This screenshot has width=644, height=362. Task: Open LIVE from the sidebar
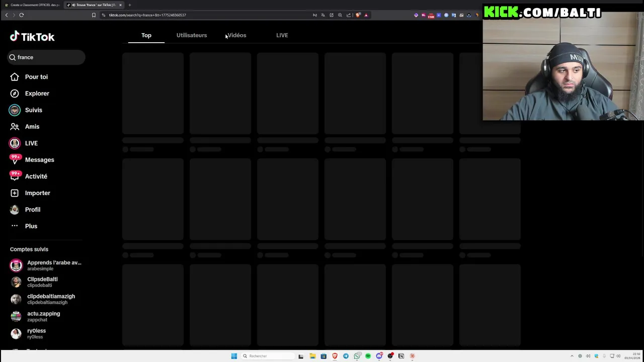pyautogui.click(x=24, y=143)
